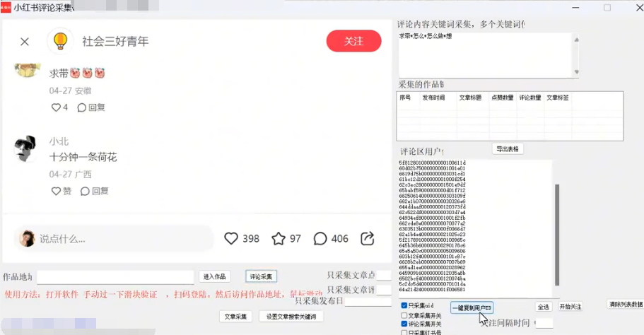Click the 只采集发布日 input field
This screenshot has height=335, width=644.
point(368,302)
